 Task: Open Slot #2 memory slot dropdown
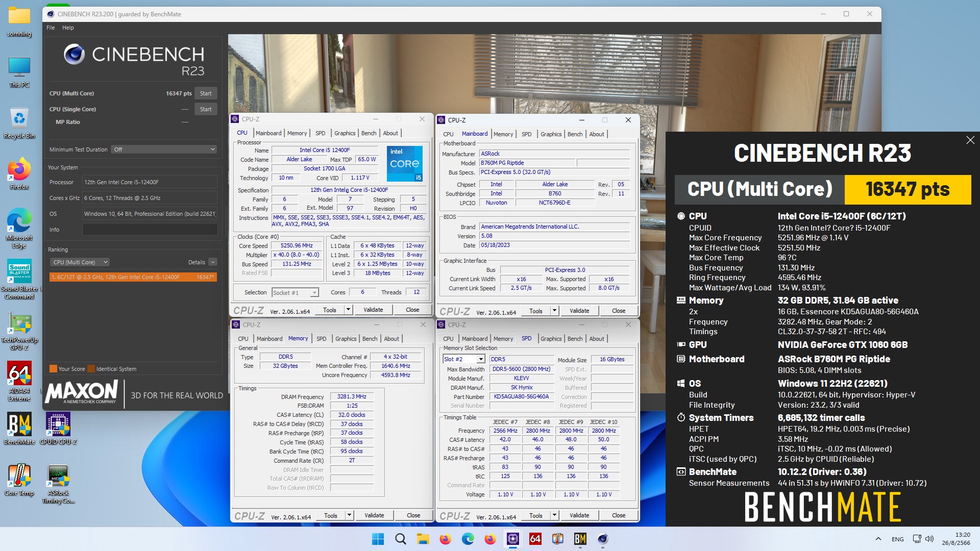463,359
